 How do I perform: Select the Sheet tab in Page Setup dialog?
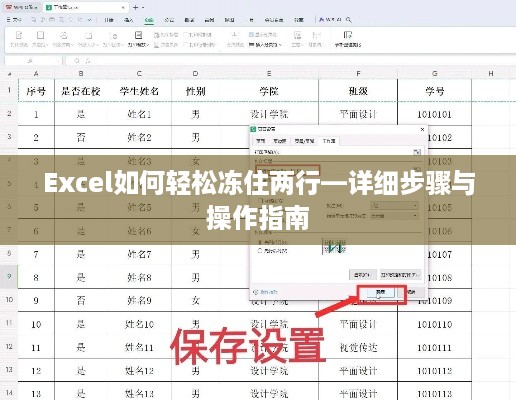(329, 141)
